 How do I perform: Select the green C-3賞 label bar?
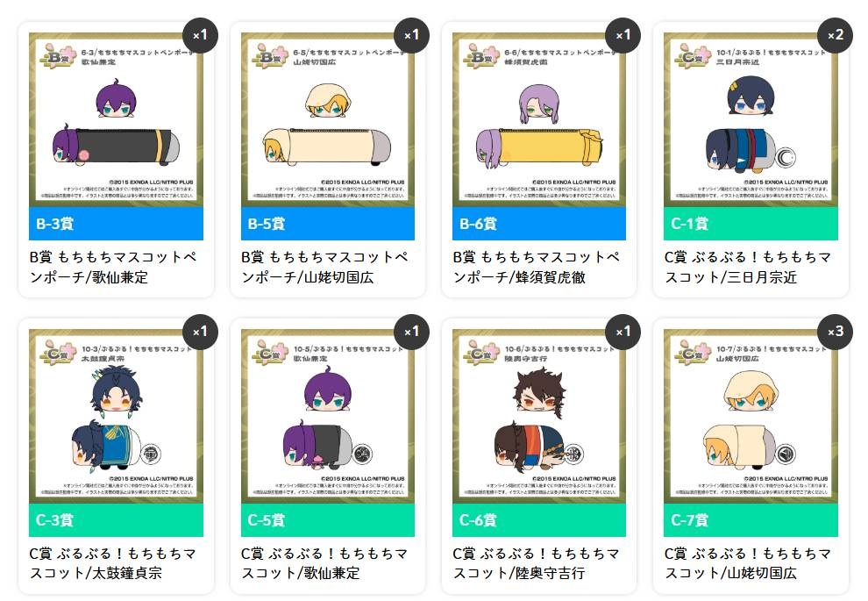tap(116, 520)
